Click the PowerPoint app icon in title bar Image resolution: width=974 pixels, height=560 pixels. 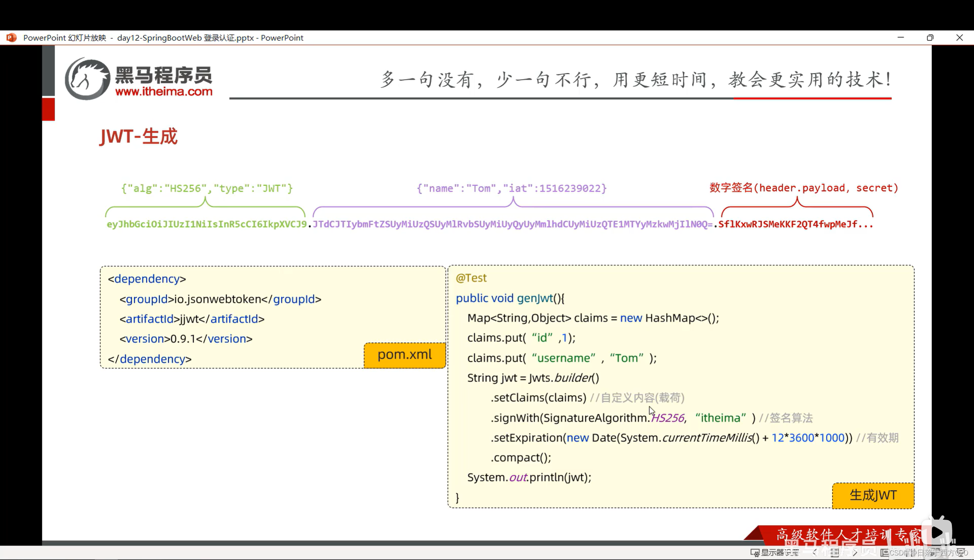pos(11,38)
